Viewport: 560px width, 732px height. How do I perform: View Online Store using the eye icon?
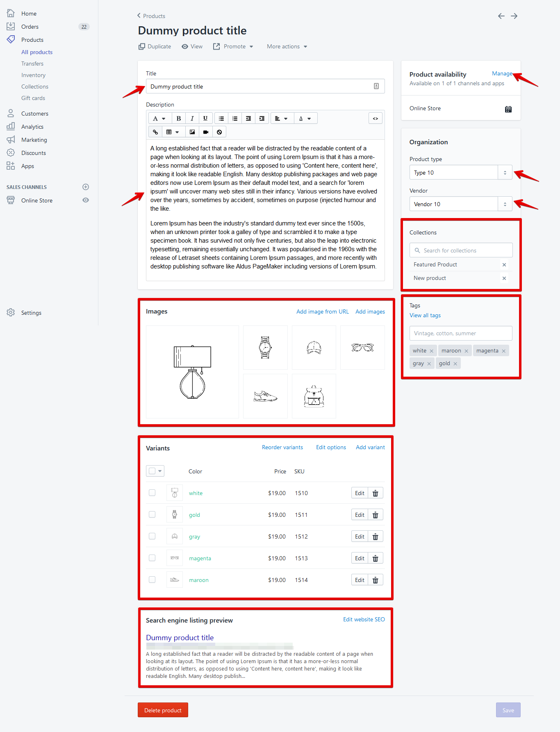click(x=86, y=200)
